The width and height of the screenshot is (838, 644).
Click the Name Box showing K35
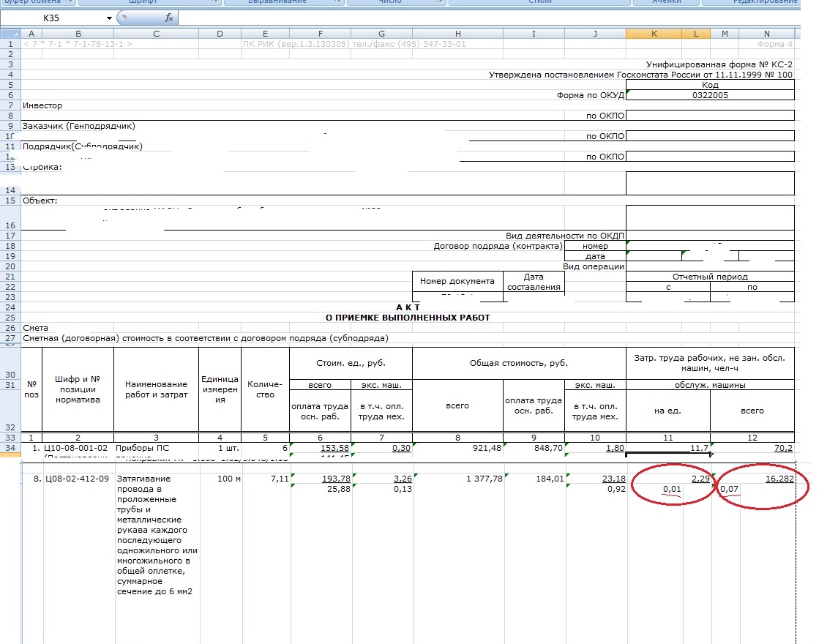(x=55, y=18)
